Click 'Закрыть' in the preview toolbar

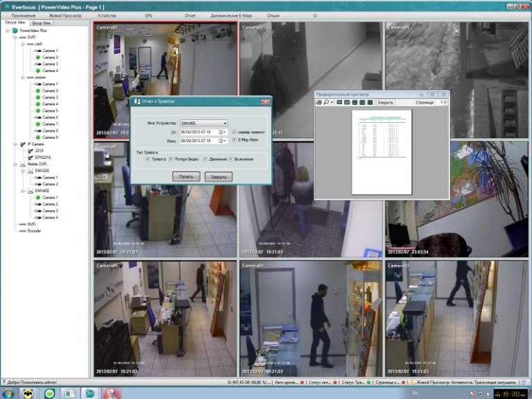tap(385, 102)
